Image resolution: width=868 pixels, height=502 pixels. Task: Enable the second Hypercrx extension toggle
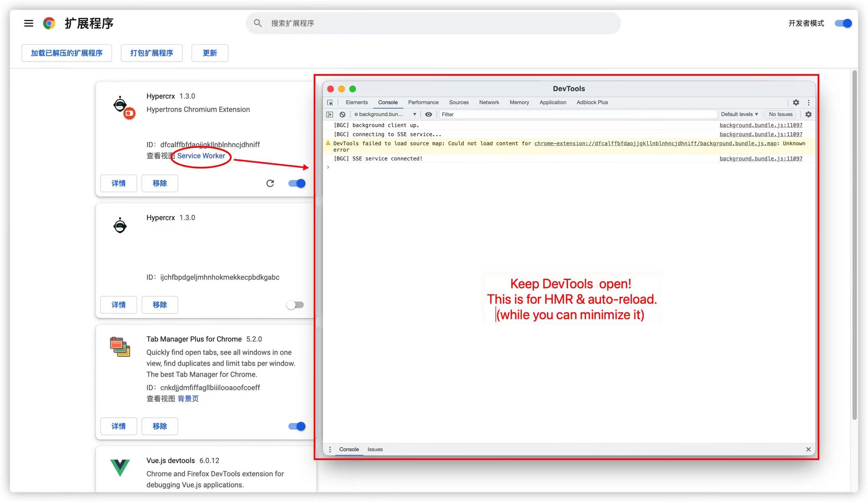click(295, 305)
